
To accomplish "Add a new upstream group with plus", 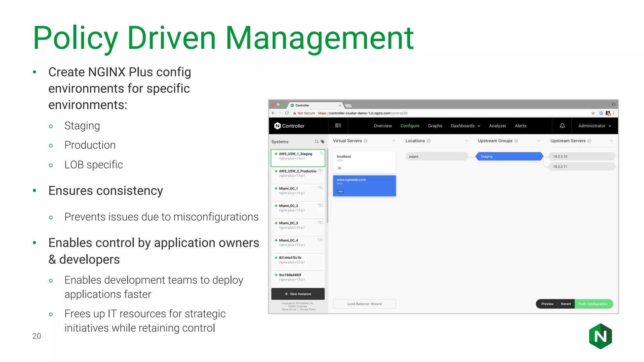I will [x=539, y=141].
